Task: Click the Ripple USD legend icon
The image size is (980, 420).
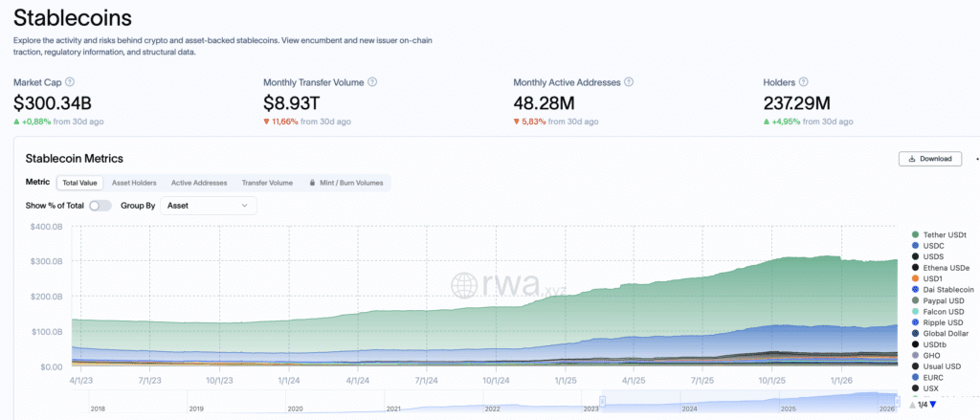Action: (x=916, y=322)
